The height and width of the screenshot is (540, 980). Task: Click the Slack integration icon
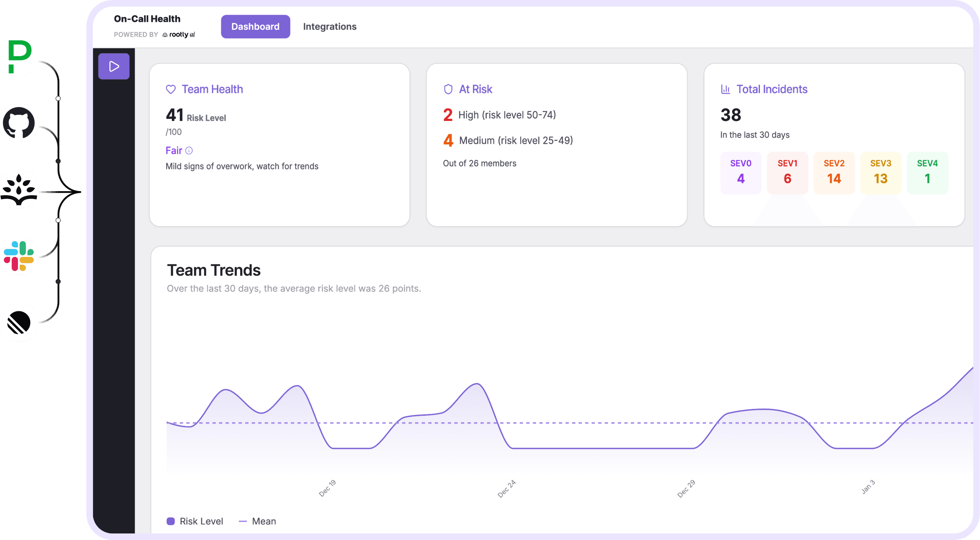19,256
